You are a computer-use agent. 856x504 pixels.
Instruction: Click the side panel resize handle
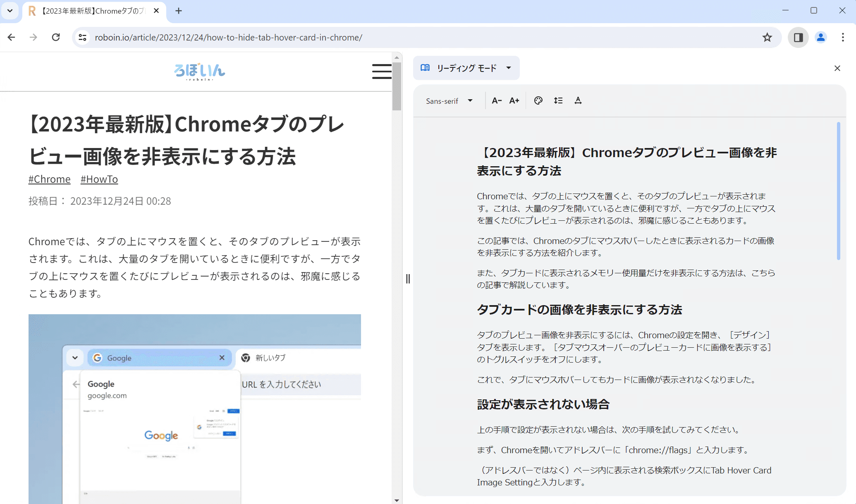[408, 279]
